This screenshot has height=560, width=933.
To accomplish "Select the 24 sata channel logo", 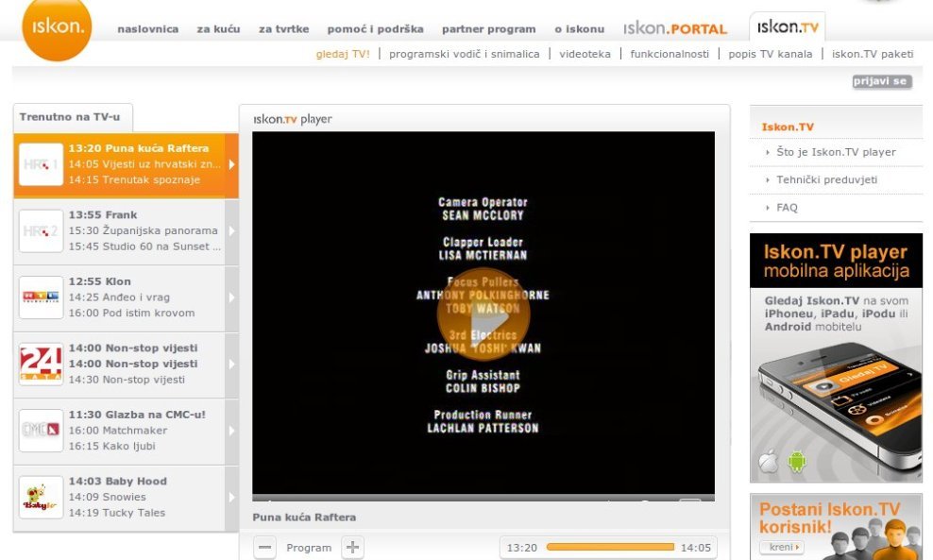I will coord(41,365).
